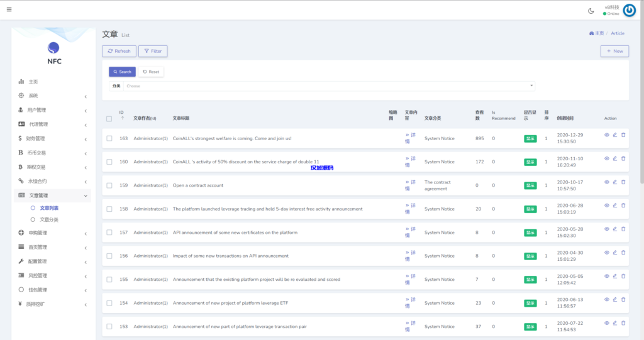Click the edit pencil icon for article 157
644x340 pixels.
tap(615, 229)
